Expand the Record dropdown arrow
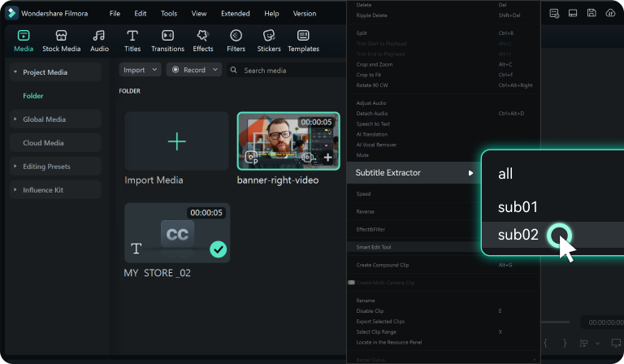The height and width of the screenshot is (364, 624). [x=214, y=70]
